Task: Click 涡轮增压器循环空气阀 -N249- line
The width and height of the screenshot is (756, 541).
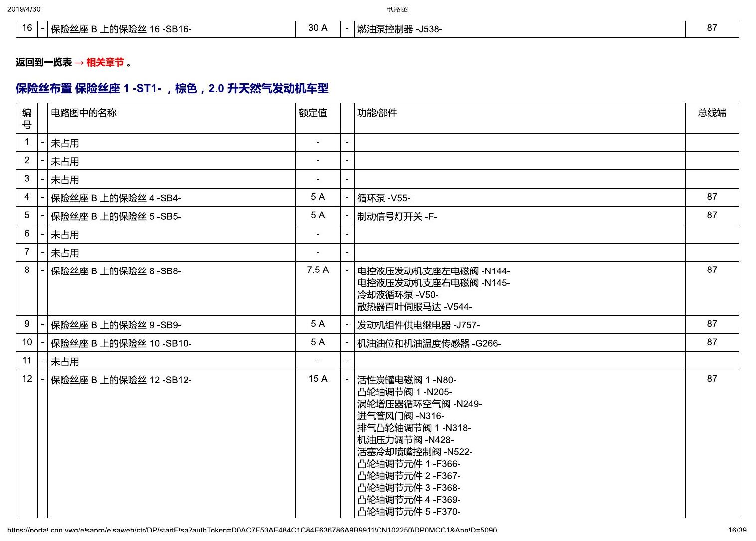Action: 419,404
